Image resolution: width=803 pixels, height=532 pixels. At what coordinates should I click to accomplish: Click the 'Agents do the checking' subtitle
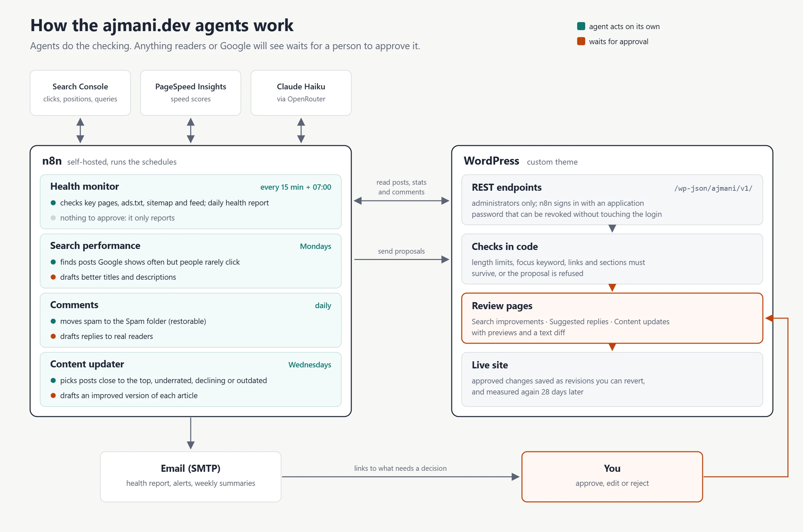click(225, 46)
